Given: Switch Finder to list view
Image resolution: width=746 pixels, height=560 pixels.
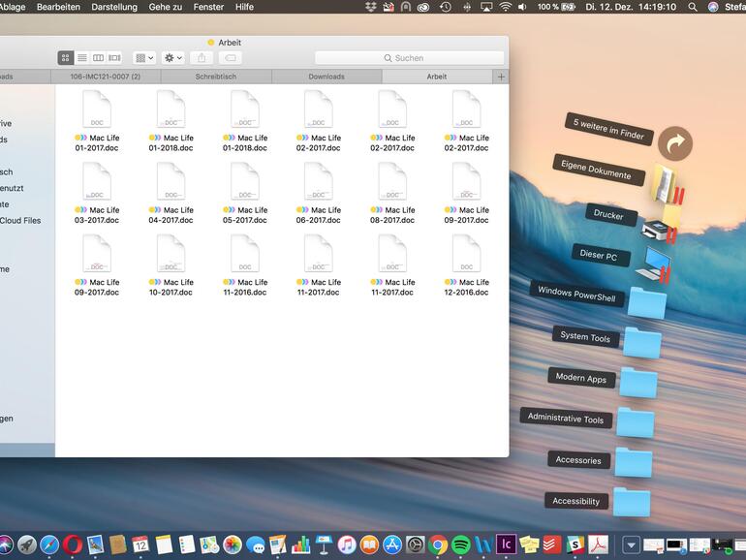Looking at the screenshot, I should 82,58.
